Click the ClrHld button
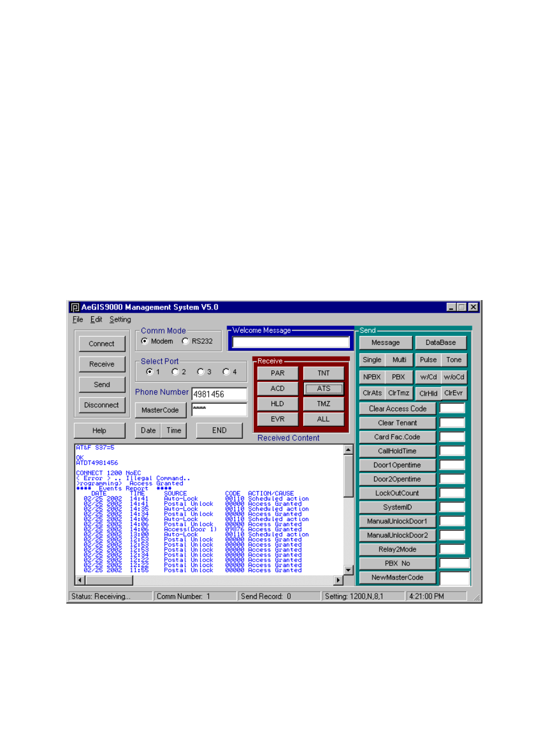This screenshot has width=557, height=756. 428,393
